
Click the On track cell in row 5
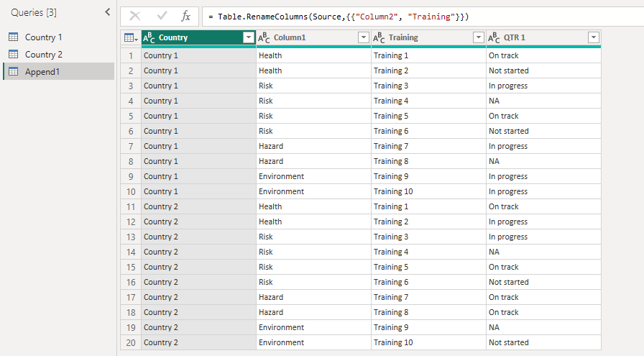click(x=543, y=116)
